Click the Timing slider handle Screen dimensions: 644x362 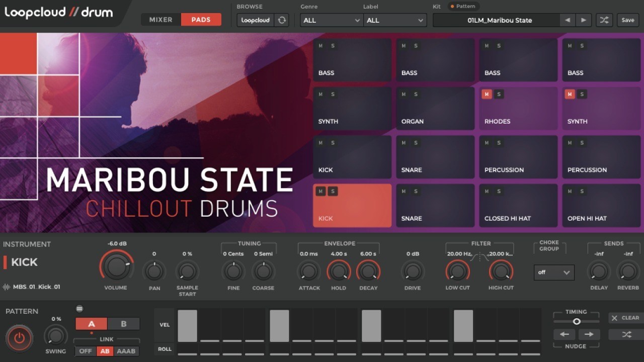click(577, 321)
